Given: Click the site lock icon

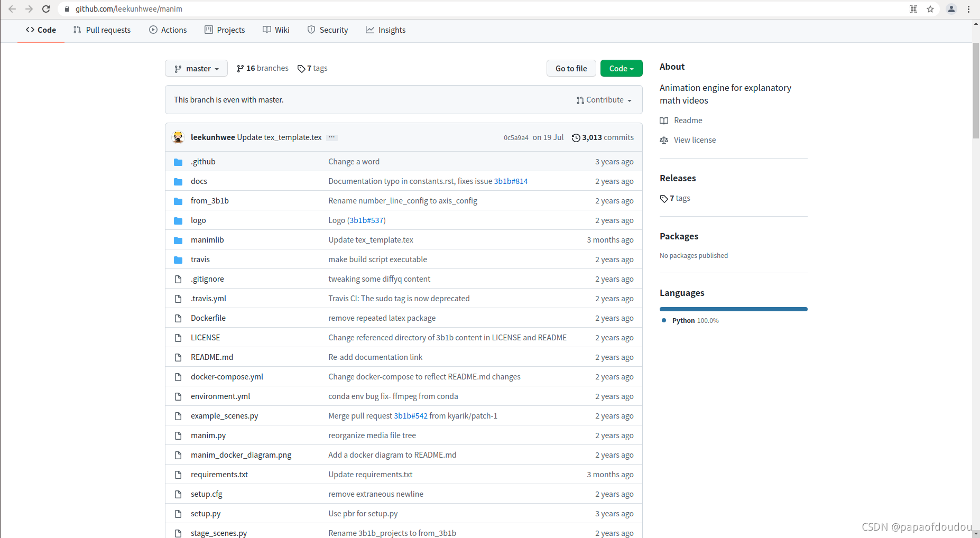Looking at the screenshot, I should (x=67, y=9).
